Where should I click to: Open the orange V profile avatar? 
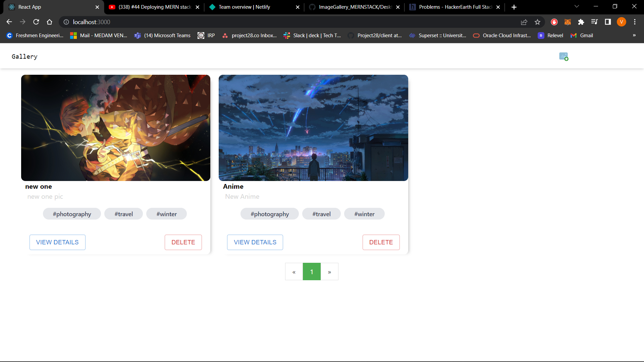tap(622, 22)
